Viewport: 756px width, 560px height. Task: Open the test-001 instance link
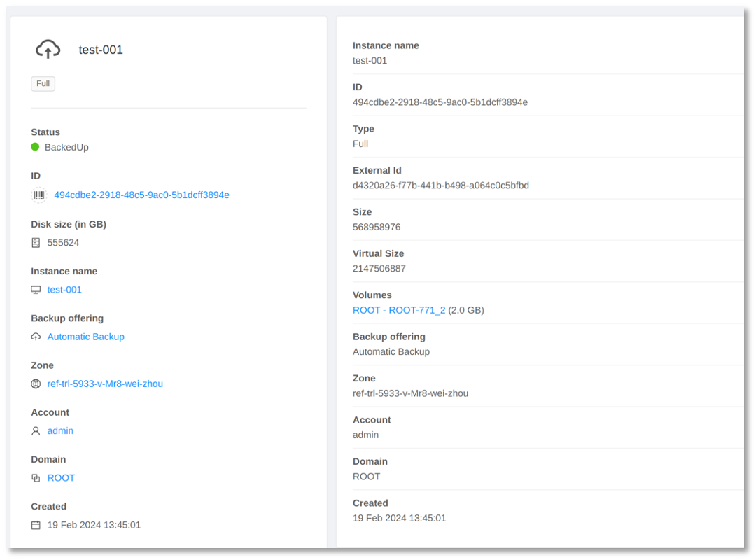pos(64,290)
